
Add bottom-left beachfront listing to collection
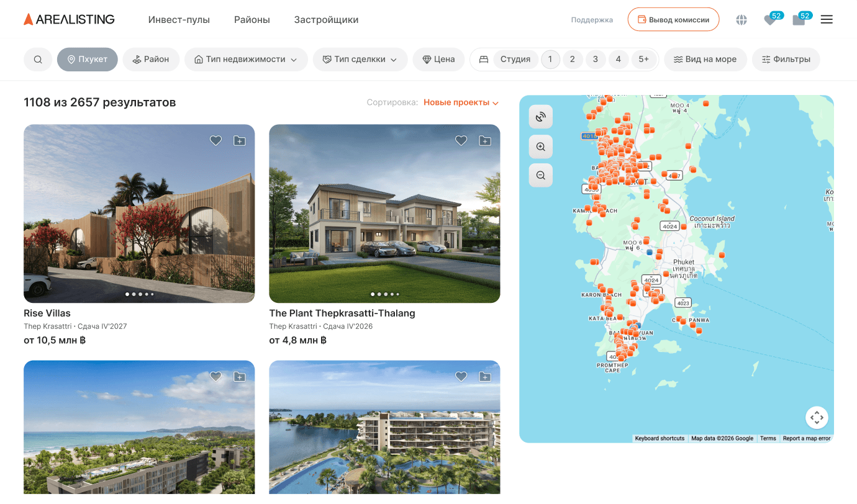(240, 377)
